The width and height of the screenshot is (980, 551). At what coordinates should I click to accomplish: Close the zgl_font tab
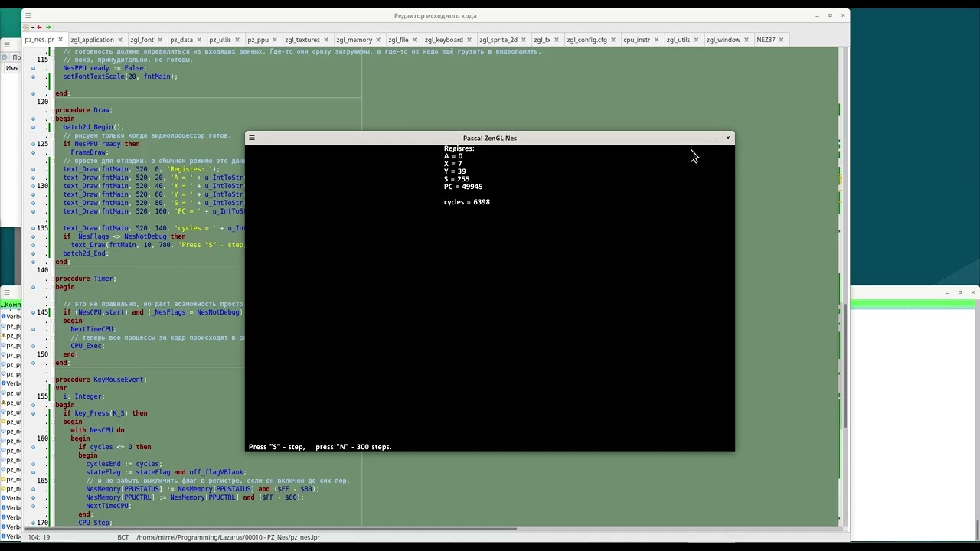coord(161,40)
